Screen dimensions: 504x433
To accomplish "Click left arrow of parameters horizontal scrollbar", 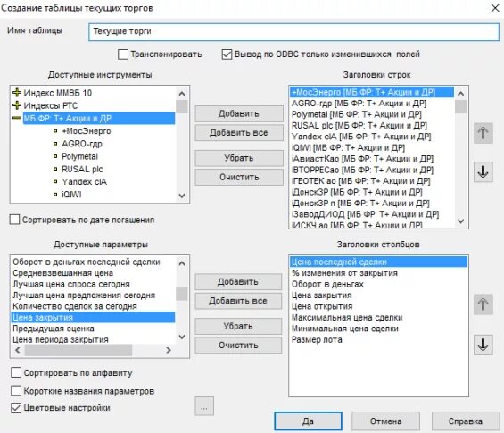I will pos(18,350).
